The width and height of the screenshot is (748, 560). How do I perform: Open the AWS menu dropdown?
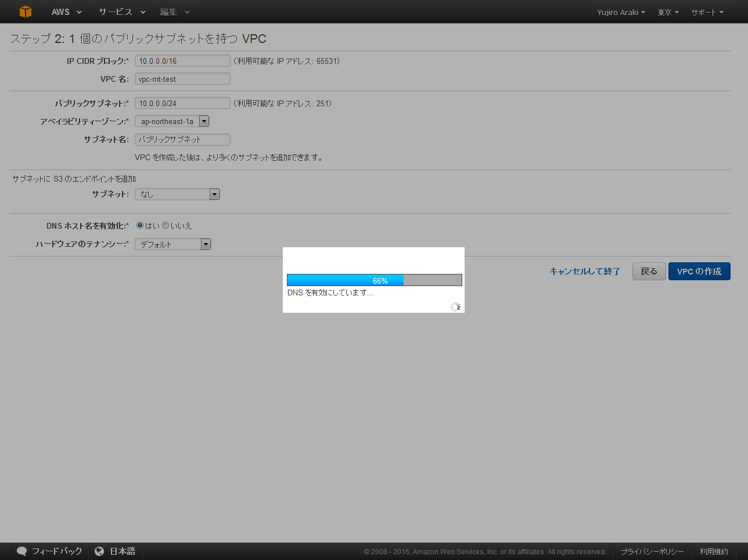click(67, 12)
